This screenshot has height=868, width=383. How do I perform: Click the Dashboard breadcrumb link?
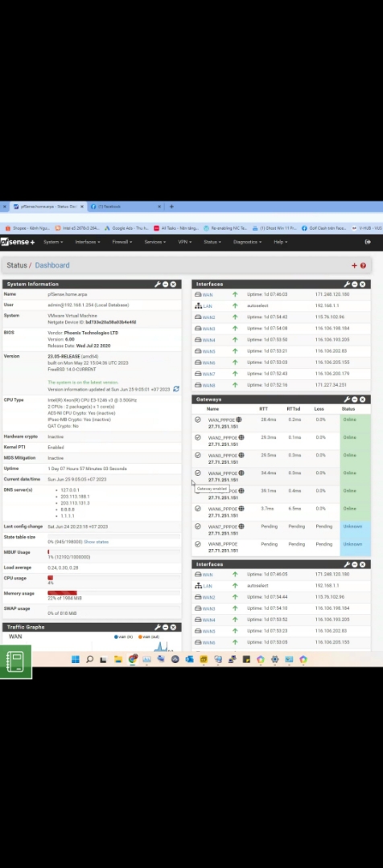pos(52,266)
